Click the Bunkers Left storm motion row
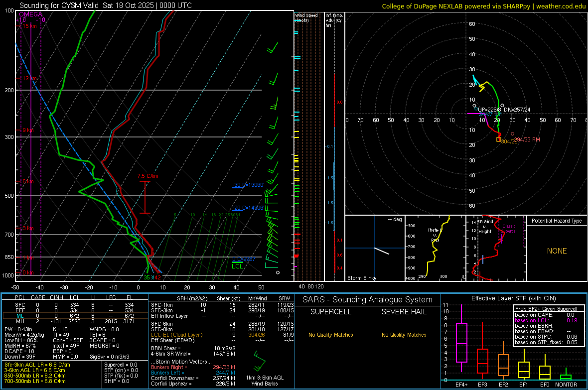The image size is (588, 390). 193,373
